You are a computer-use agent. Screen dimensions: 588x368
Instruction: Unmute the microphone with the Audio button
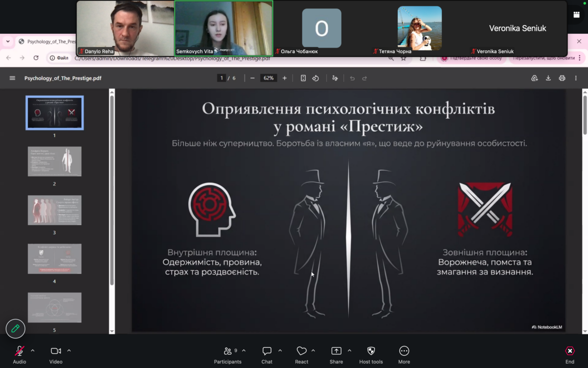coord(20,351)
